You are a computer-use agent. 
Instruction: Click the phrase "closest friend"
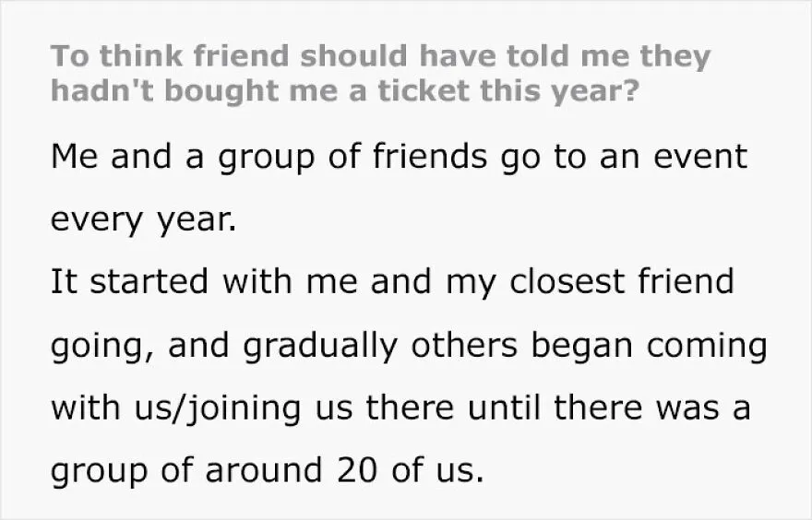click(622, 281)
